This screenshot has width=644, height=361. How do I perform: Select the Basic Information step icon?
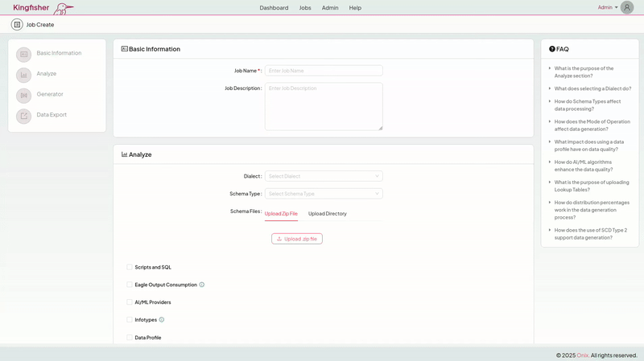coord(23,54)
